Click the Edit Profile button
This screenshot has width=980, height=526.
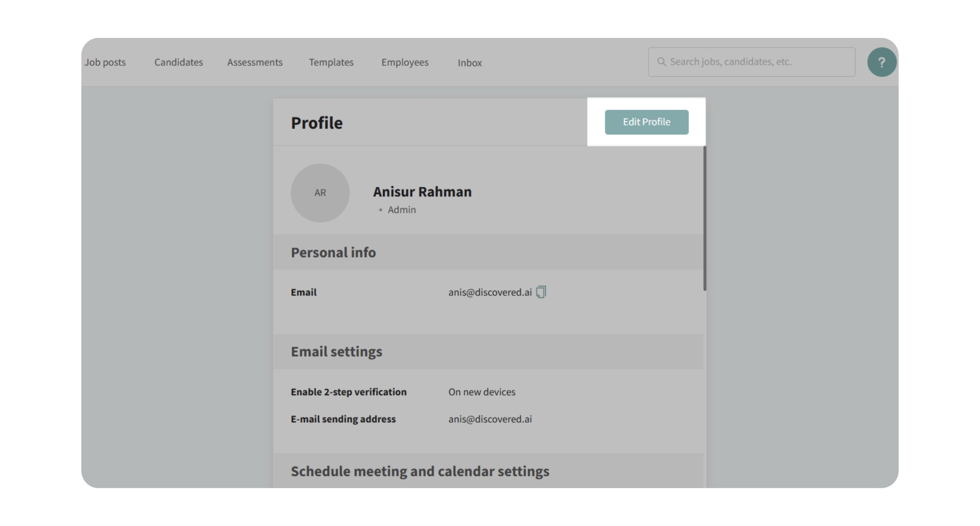(646, 122)
